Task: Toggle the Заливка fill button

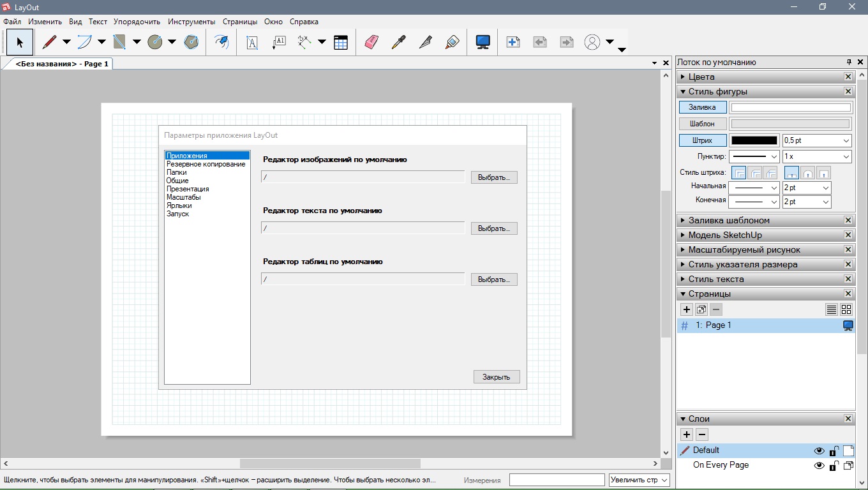Action: tap(702, 108)
